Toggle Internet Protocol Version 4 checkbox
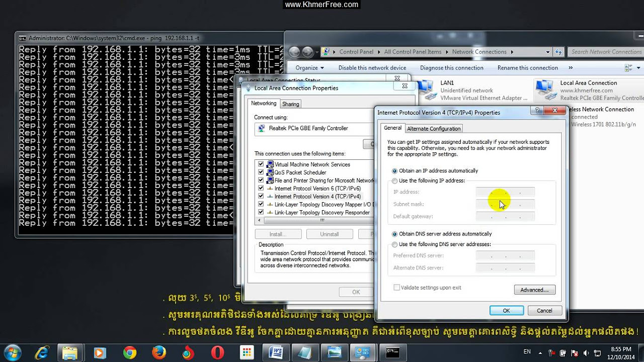 coord(261,196)
